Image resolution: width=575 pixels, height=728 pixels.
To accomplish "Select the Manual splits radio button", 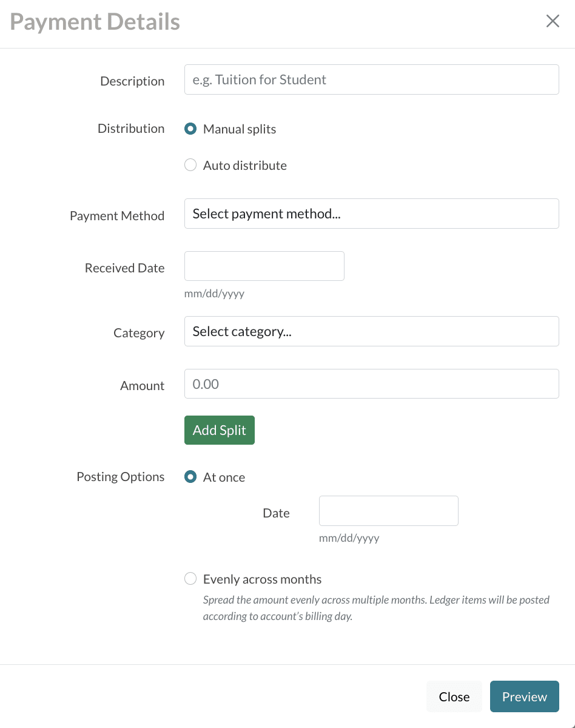I will (190, 129).
